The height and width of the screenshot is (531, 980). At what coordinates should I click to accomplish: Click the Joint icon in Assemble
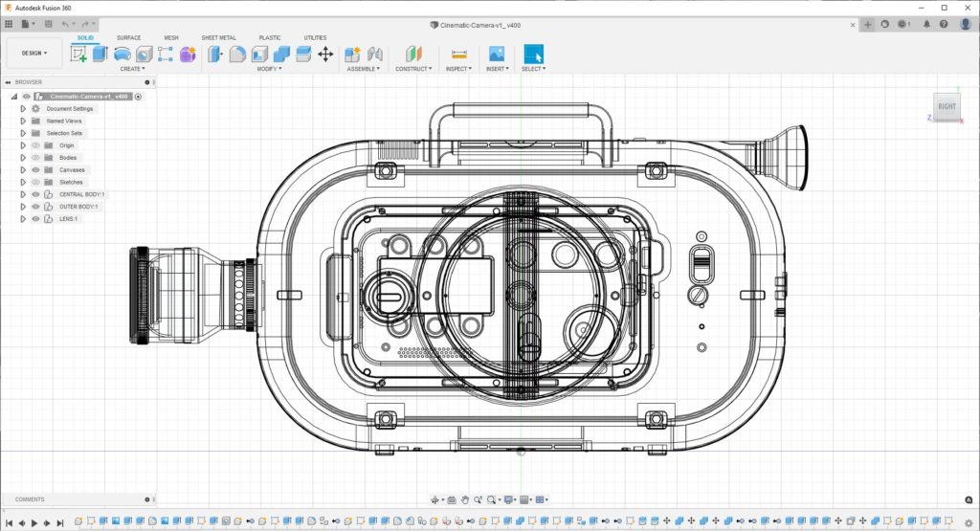pyautogui.click(x=375, y=54)
